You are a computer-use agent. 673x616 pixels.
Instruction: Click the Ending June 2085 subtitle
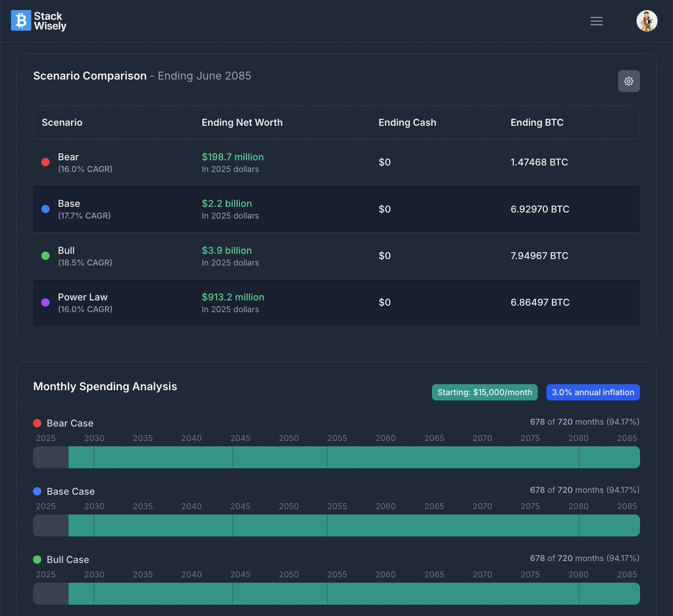tap(204, 76)
